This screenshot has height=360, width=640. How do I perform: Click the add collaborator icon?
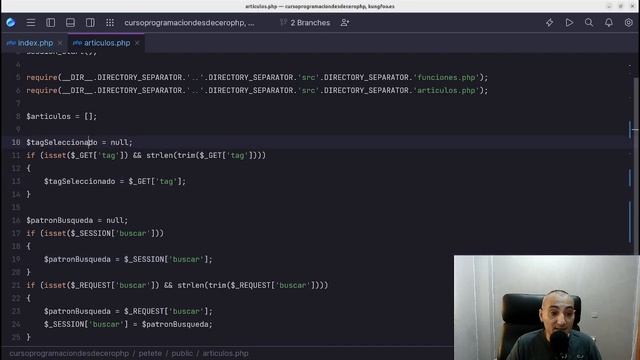click(344, 23)
